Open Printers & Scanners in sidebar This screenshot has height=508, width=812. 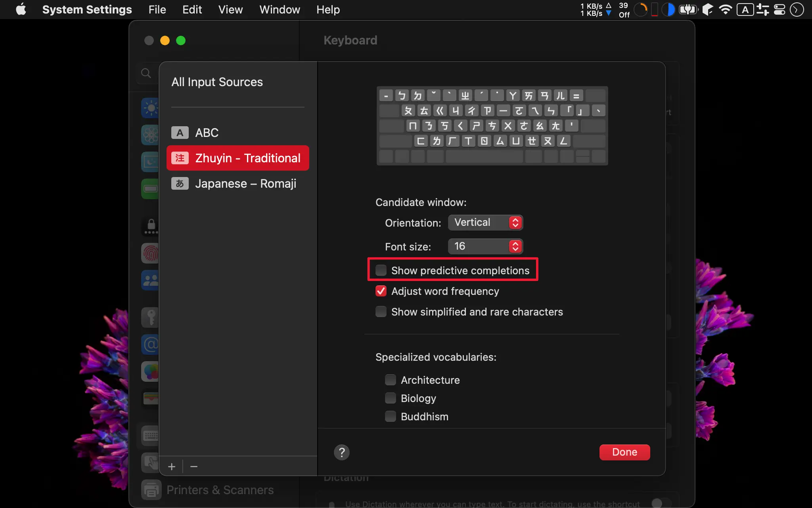coord(207,490)
